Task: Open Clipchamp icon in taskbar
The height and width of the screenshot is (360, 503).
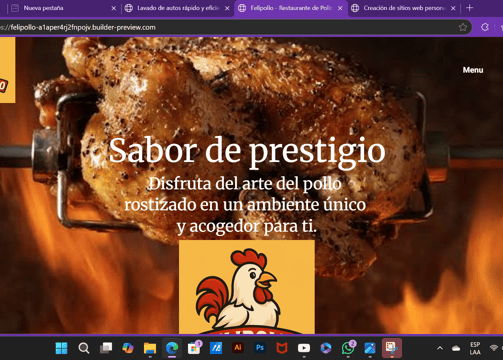Action: click(326, 348)
